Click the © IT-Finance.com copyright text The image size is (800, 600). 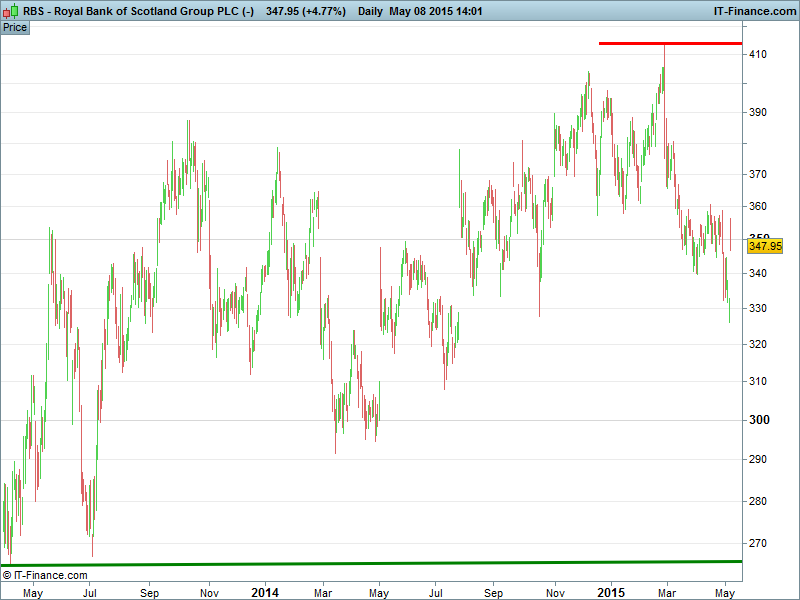[x=45, y=575]
